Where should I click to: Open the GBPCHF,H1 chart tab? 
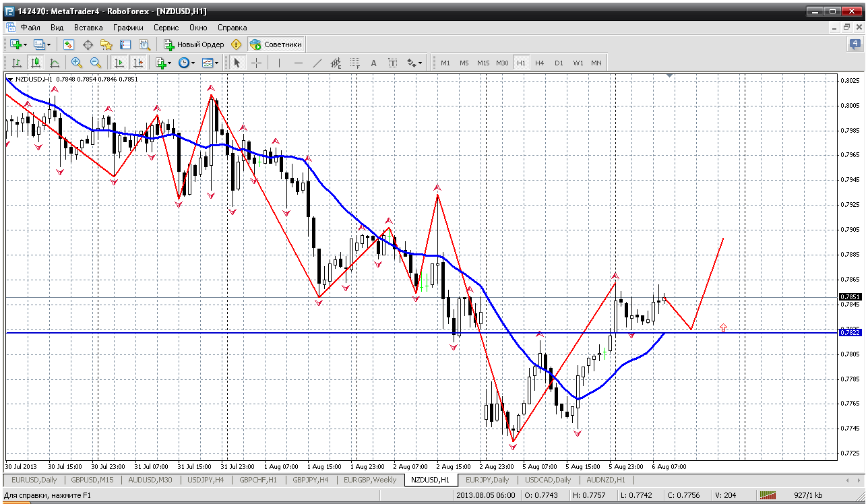[x=257, y=480]
